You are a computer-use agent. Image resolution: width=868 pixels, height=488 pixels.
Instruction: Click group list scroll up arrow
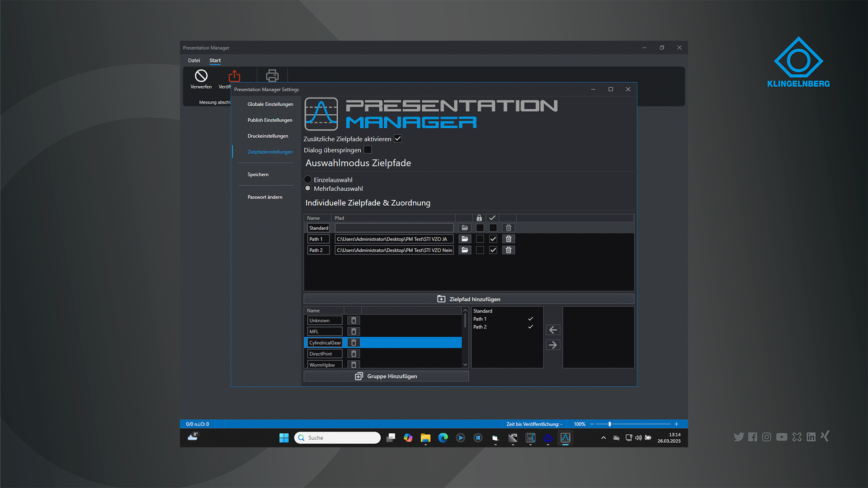coord(465,310)
